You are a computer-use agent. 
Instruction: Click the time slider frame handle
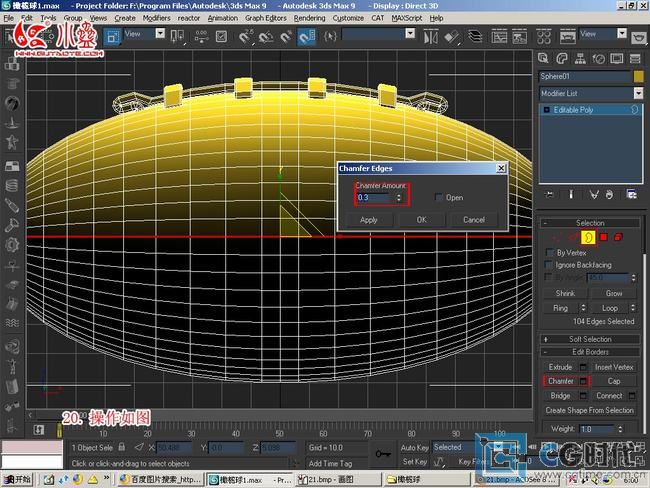point(59,430)
